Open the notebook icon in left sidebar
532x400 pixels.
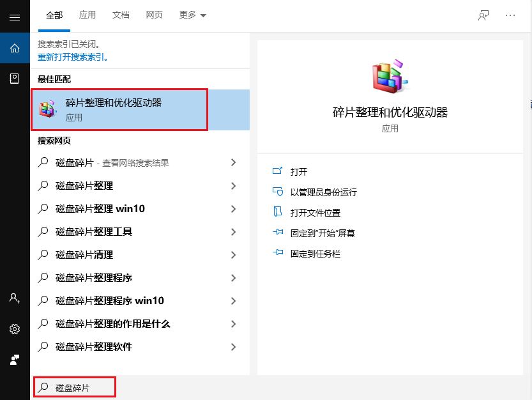tap(15, 79)
